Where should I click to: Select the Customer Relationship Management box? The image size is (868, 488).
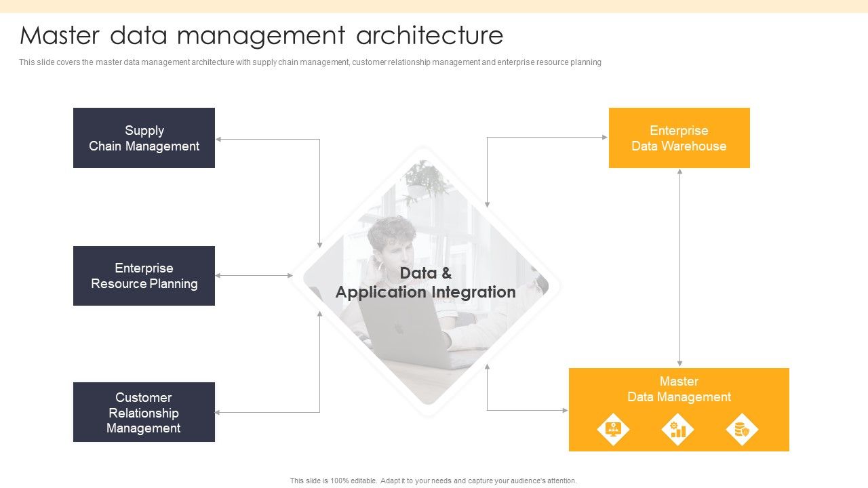pyautogui.click(x=144, y=412)
